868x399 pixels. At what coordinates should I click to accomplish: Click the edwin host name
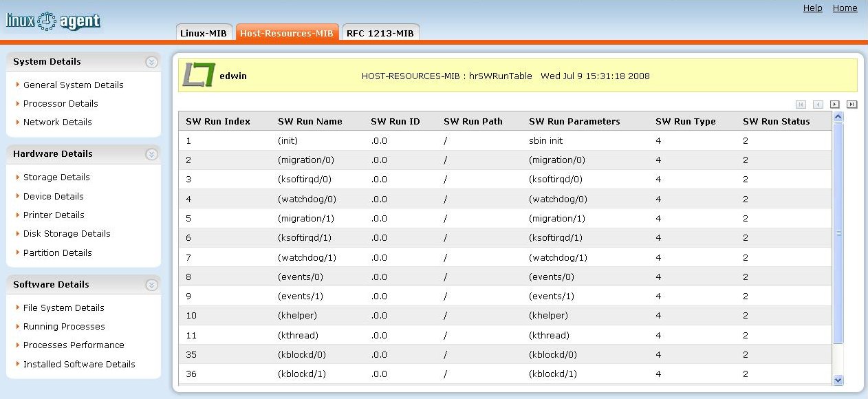tap(233, 76)
